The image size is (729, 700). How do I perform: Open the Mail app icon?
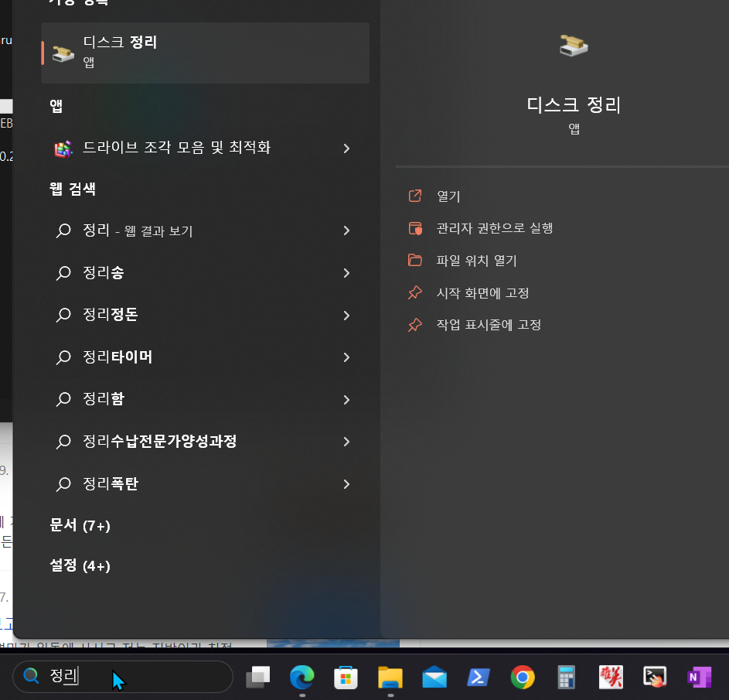point(434,678)
